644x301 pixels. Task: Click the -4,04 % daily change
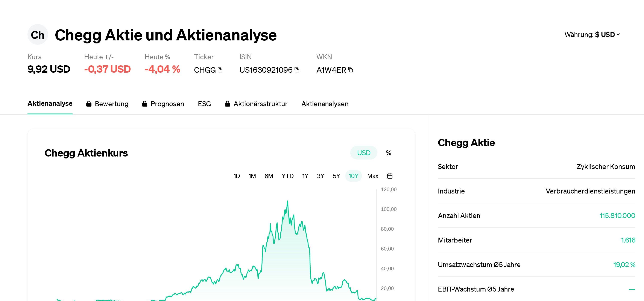(x=162, y=69)
